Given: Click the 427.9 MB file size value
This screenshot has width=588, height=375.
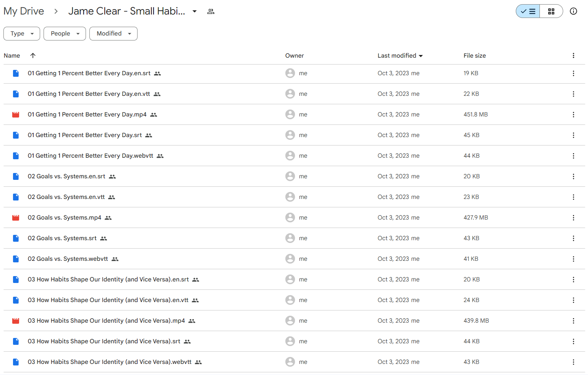Looking at the screenshot, I should (x=476, y=218).
